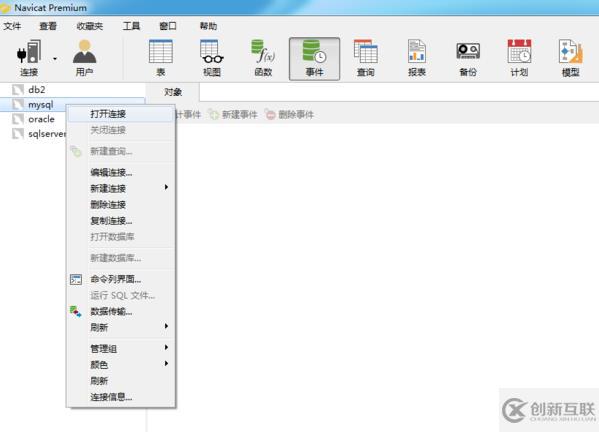Choose 关闭连接 in context menu
This screenshot has width=599, height=432.
click(121, 130)
